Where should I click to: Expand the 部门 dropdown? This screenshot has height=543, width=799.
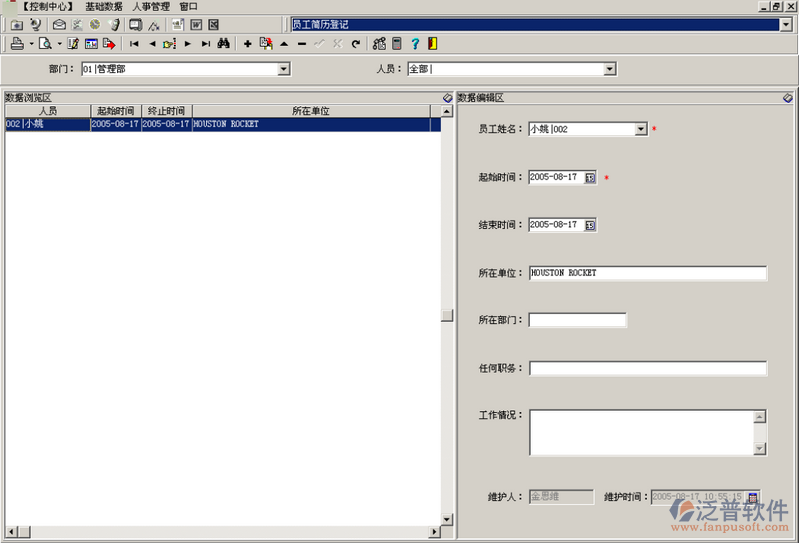tap(283, 69)
